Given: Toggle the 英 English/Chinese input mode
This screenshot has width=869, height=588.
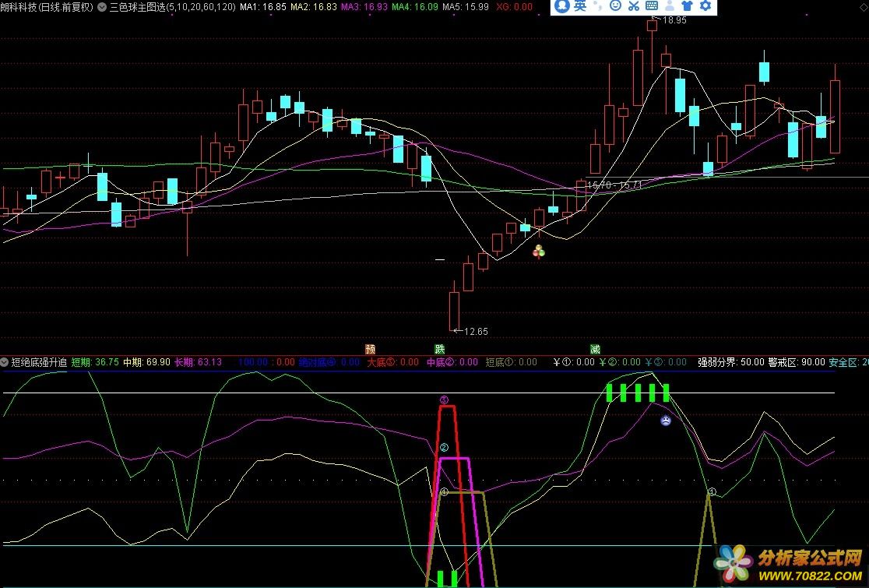Looking at the screenshot, I should (579, 6).
